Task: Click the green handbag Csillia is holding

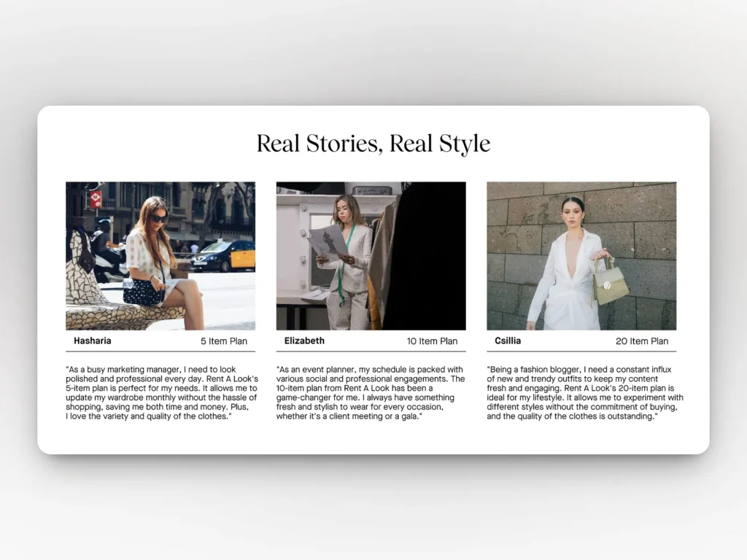Action: (611, 284)
